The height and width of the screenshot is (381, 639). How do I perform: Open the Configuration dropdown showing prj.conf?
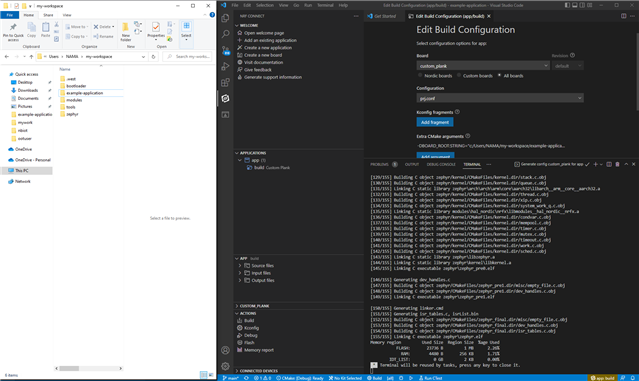click(500, 98)
